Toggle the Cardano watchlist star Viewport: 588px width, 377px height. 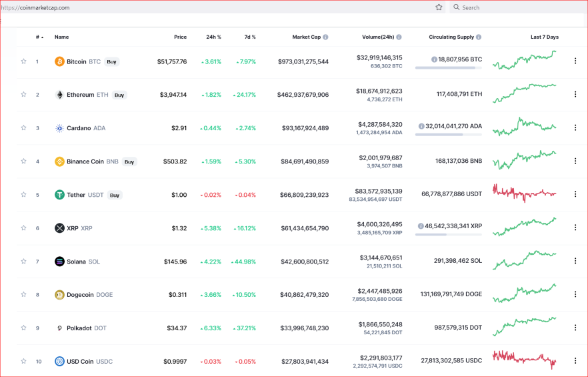coord(23,127)
